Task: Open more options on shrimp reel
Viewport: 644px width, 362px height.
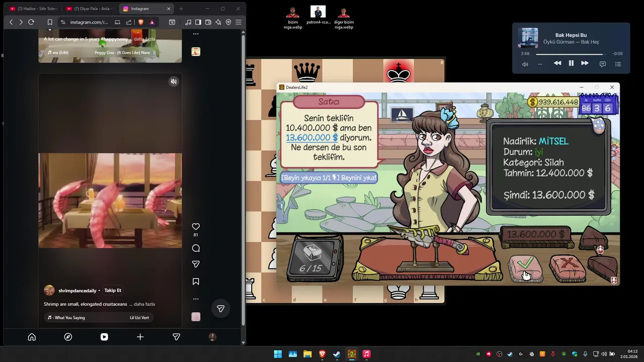Action: (196, 299)
